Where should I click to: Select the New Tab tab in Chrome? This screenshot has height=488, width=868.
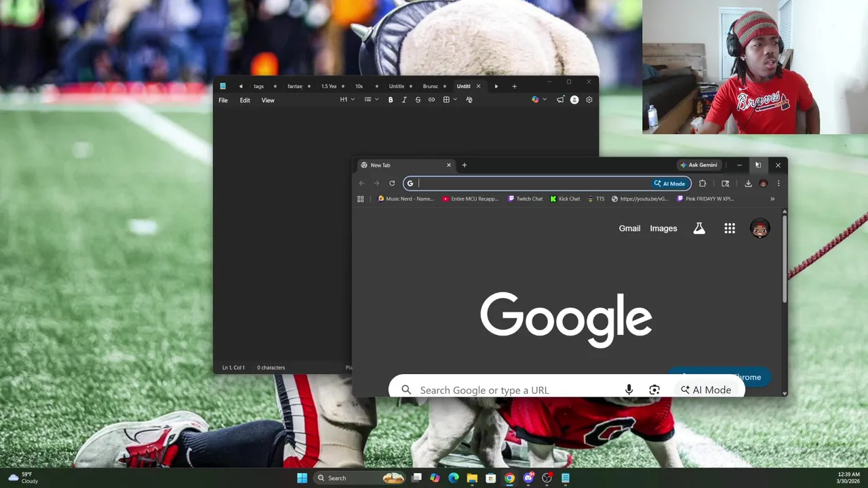pyautogui.click(x=405, y=165)
